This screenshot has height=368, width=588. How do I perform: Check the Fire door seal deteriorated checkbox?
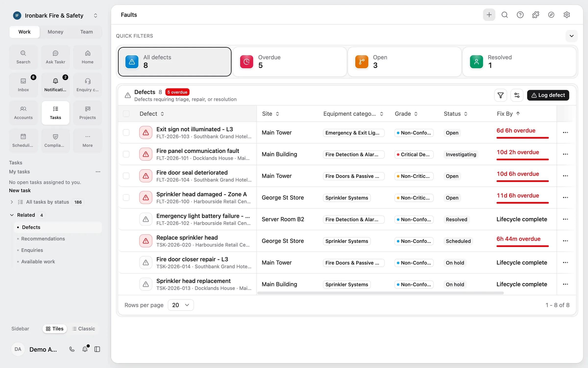coord(126,176)
